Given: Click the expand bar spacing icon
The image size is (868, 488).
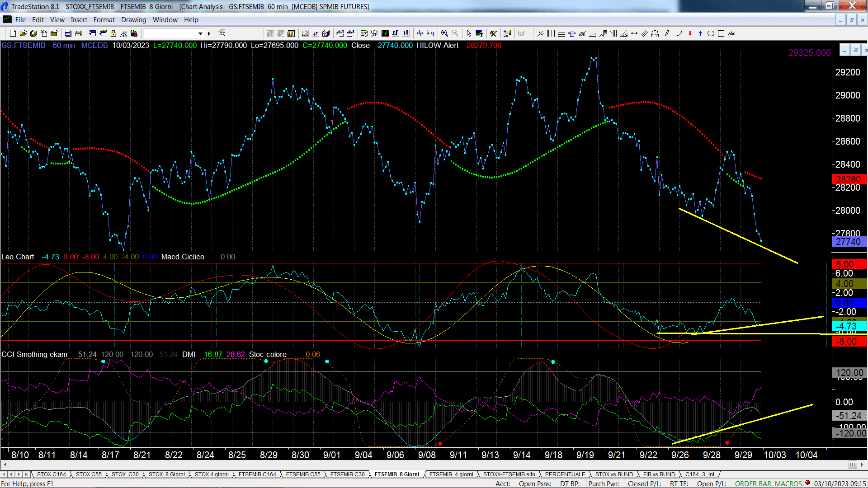Looking at the screenshot, I should (x=430, y=33).
